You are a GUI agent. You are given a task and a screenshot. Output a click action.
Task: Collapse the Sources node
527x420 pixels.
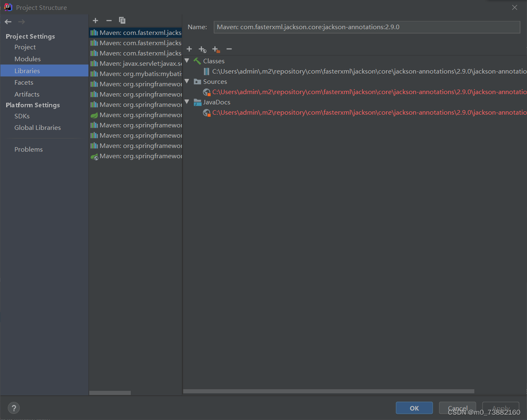coord(187,81)
